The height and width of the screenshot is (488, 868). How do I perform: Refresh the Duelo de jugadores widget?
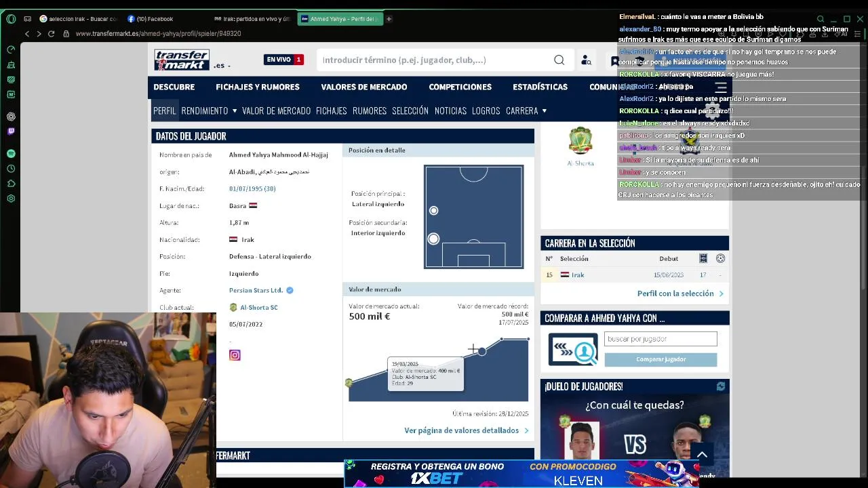coord(720,386)
